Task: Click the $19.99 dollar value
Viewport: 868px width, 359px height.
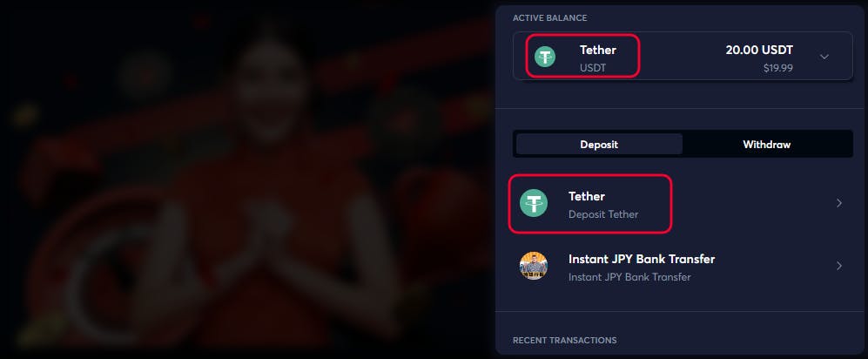Action: (777, 68)
